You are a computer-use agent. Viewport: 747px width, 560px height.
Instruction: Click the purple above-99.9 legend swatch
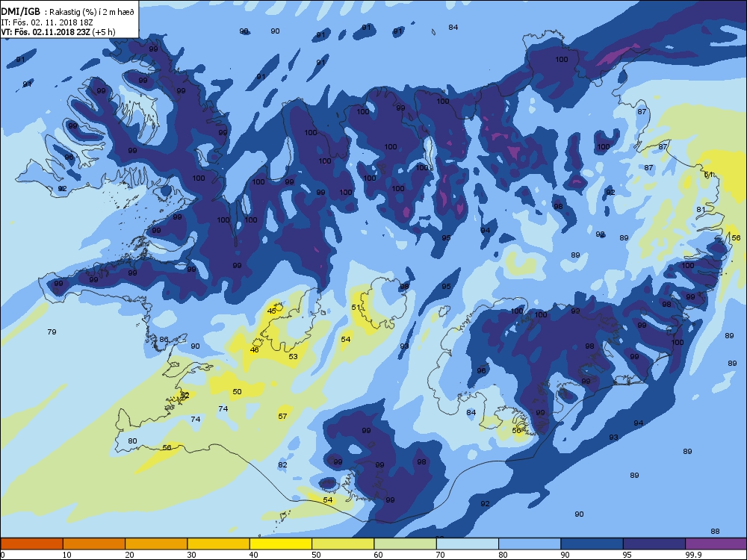tap(716, 544)
